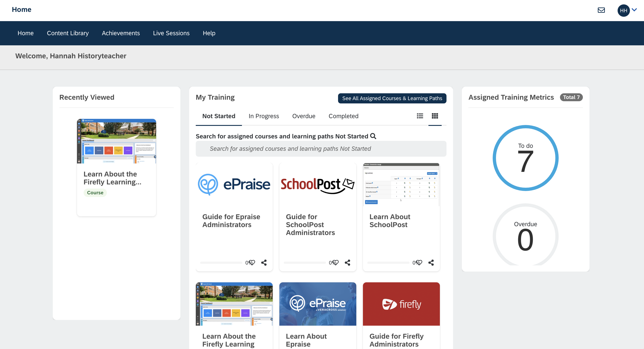Open Learn About Epraise title
Viewport: 644px width, 349px height.
[306, 340]
